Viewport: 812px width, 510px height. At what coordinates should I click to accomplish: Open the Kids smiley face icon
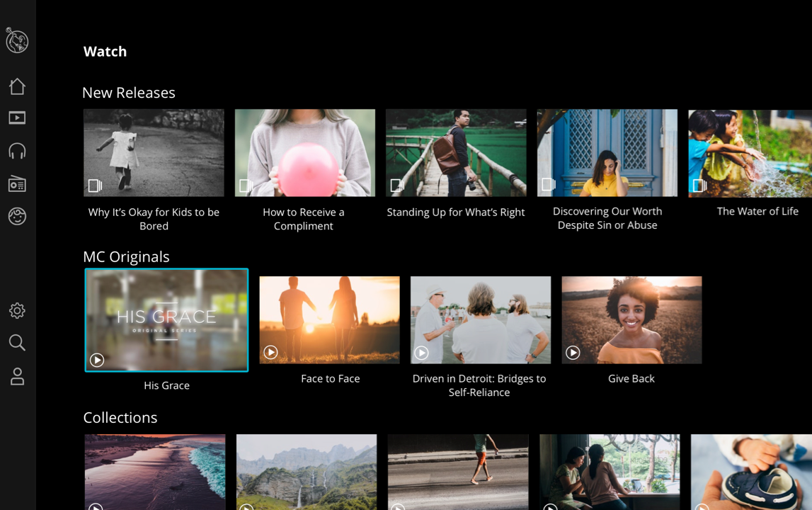[x=17, y=216]
